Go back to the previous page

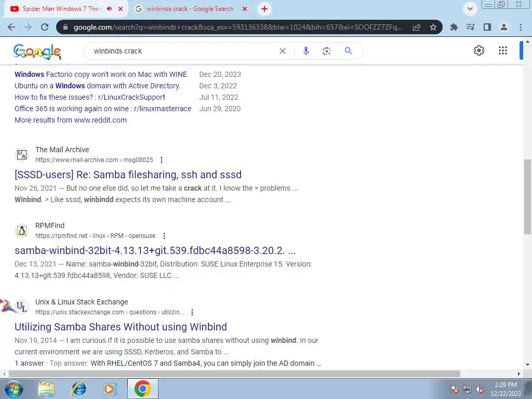coord(11,27)
